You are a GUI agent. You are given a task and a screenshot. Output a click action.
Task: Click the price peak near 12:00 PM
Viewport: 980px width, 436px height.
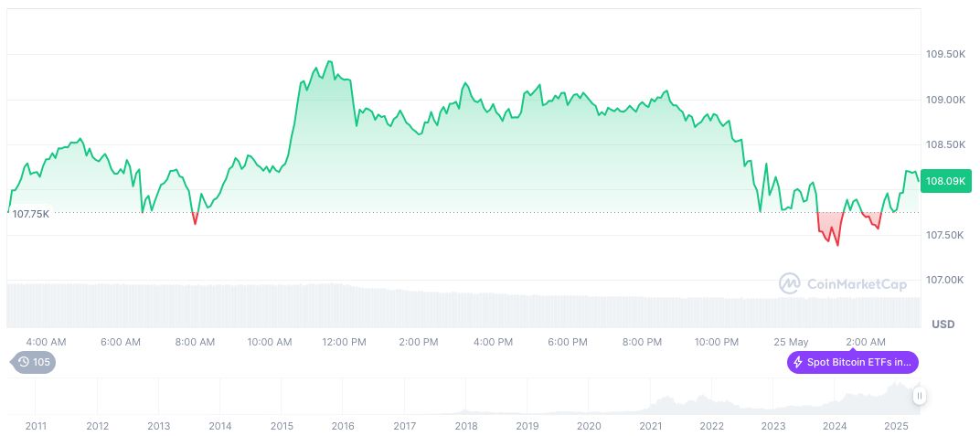[x=329, y=62]
